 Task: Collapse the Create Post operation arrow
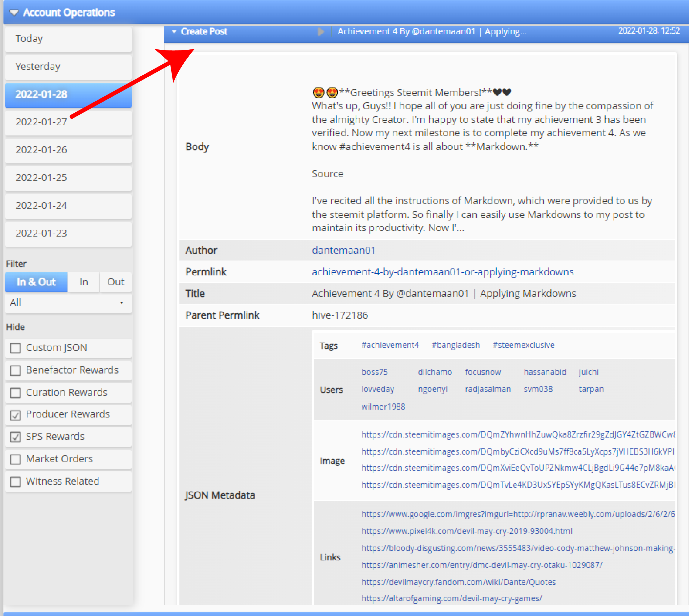click(174, 31)
